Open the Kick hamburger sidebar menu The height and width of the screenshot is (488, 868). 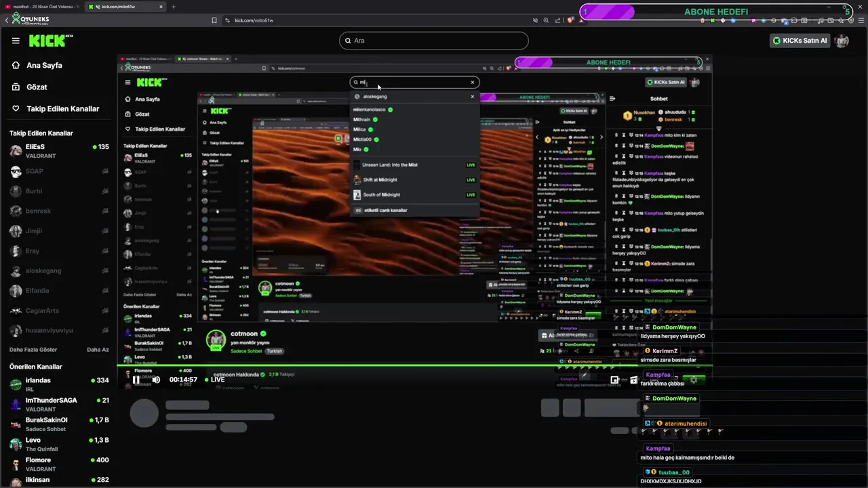pos(16,41)
